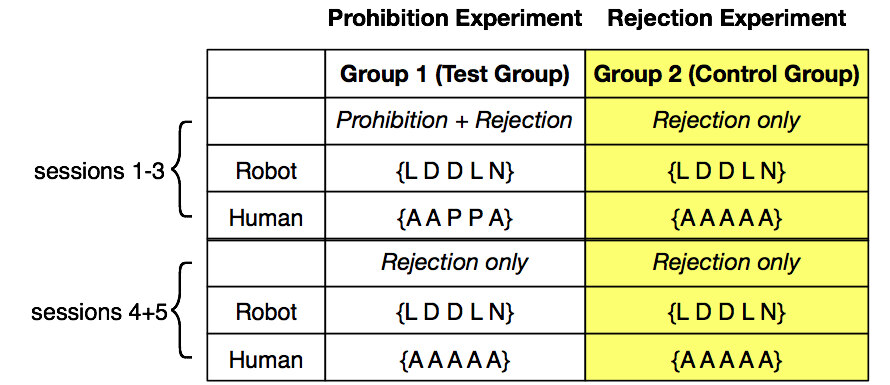Viewport: 890px width, 385px height.
Task: Click the Human row label for sessions 4+5
Action: click(x=266, y=359)
